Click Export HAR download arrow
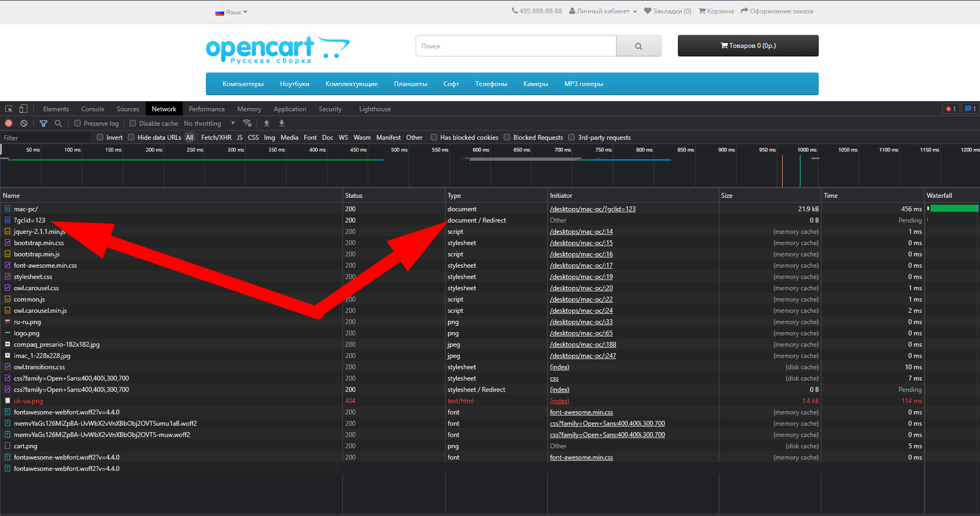980x516 pixels. coord(282,123)
